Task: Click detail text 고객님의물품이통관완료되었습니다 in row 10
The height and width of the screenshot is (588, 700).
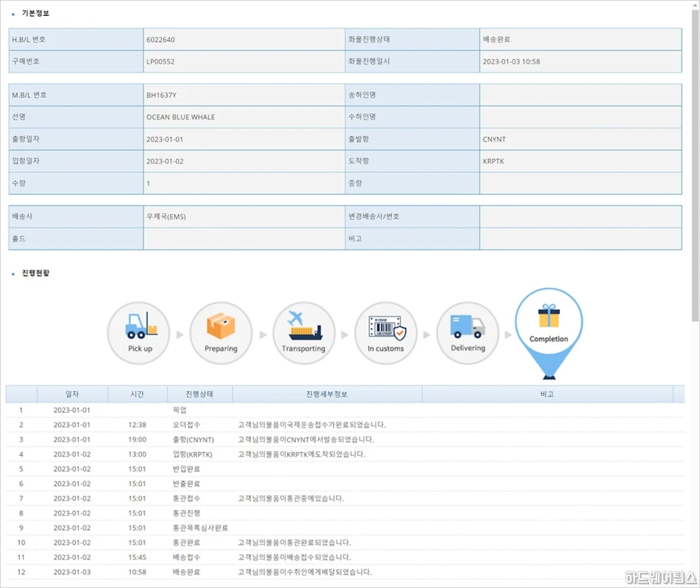Action: (295, 542)
